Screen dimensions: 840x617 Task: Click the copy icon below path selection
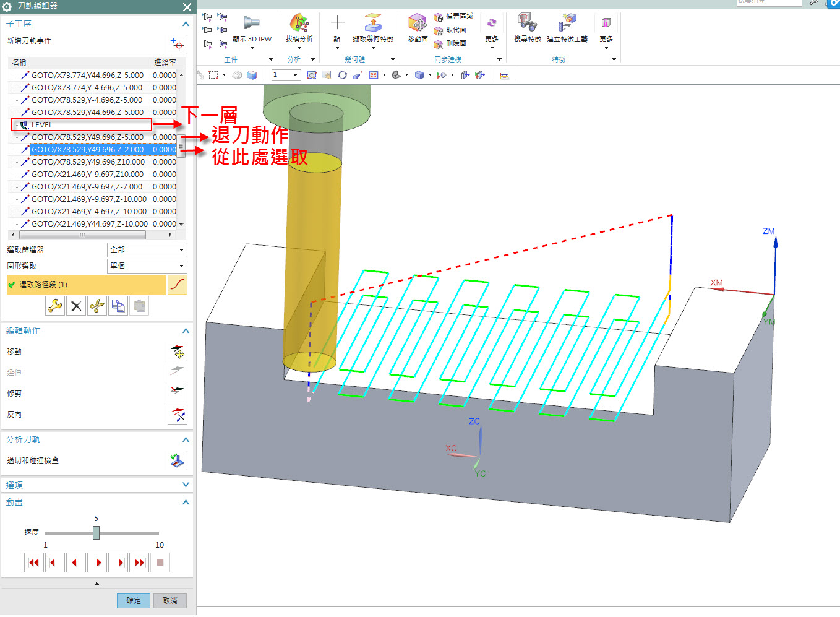118,306
